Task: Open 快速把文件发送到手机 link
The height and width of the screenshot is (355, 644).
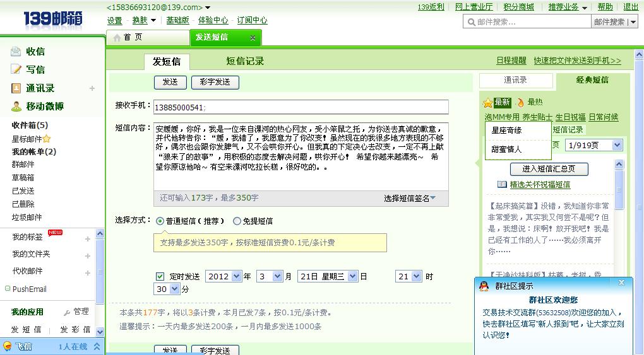Action: click(x=577, y=61)
